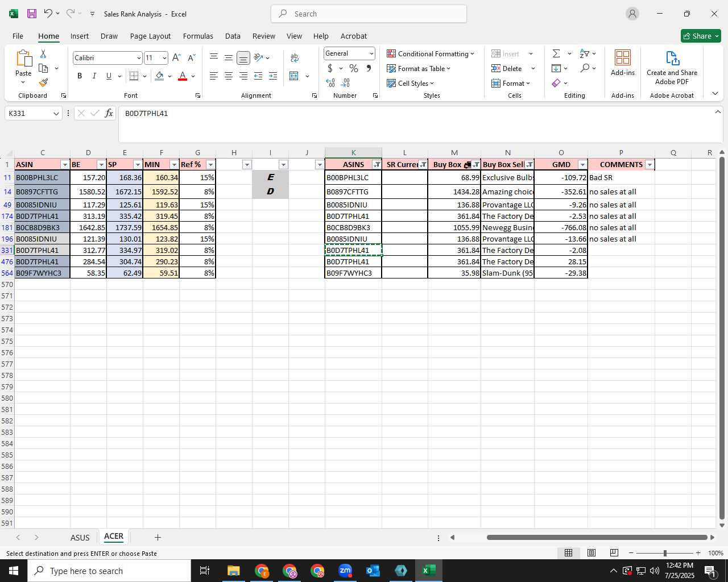Click Increase Decimal icon
728x582 pixels.
coord(330,83)
